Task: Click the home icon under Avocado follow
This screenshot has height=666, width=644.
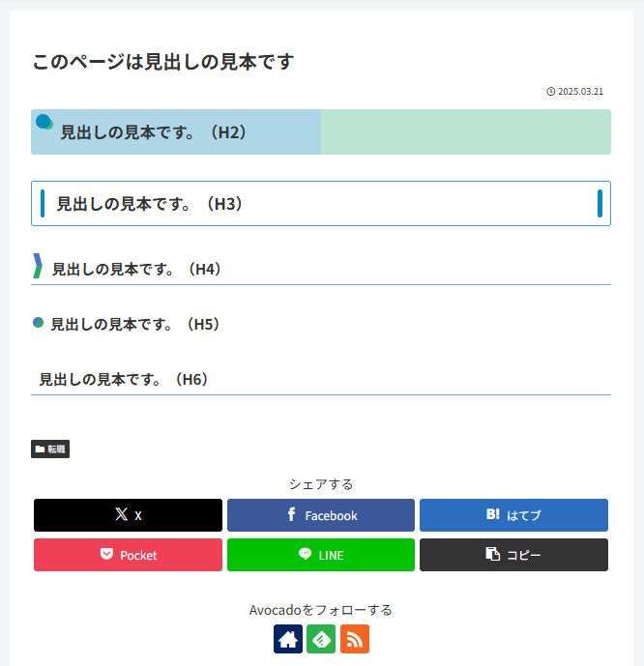Action: pyautogui.click(x=288, y=639)
